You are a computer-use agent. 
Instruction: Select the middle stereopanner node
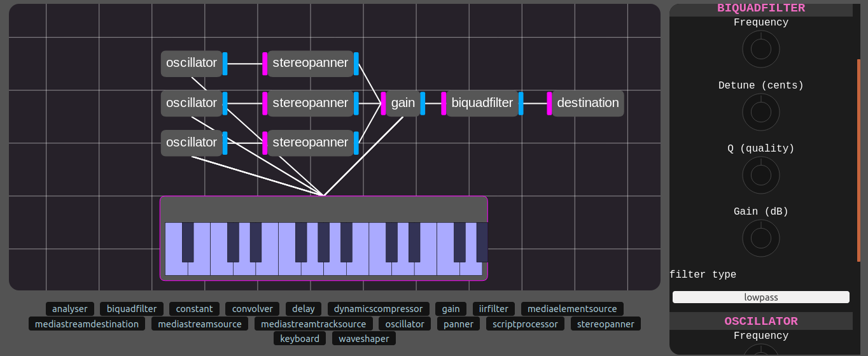311,103
